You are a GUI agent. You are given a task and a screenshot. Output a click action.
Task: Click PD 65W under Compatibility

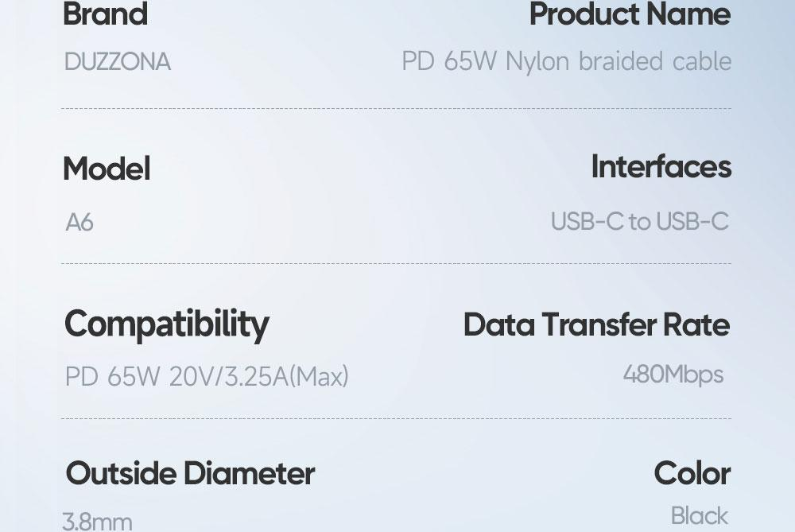pyautogui.click(x=112, y=376)
